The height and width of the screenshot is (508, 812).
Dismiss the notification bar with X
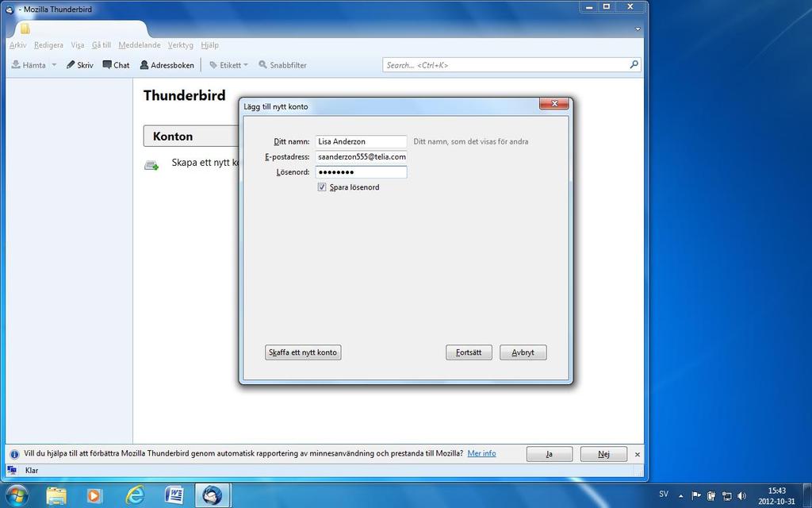[638, 454]
